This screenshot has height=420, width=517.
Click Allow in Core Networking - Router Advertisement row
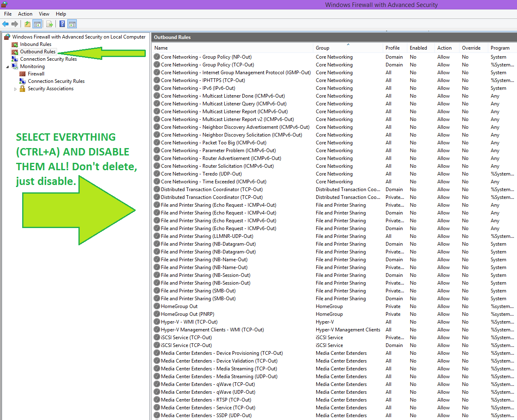click(x=443, y=158)
